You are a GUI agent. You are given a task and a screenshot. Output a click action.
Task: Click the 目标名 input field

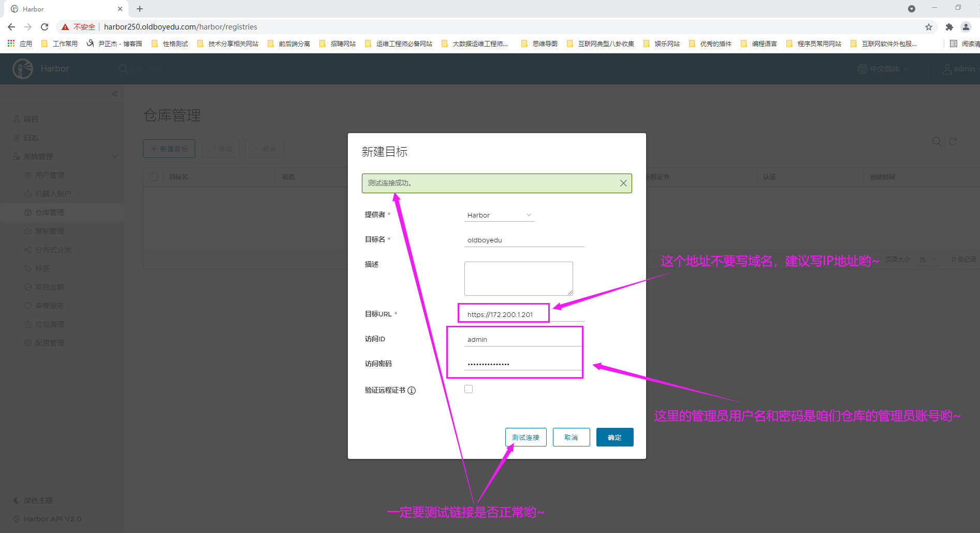pos(524,240)
